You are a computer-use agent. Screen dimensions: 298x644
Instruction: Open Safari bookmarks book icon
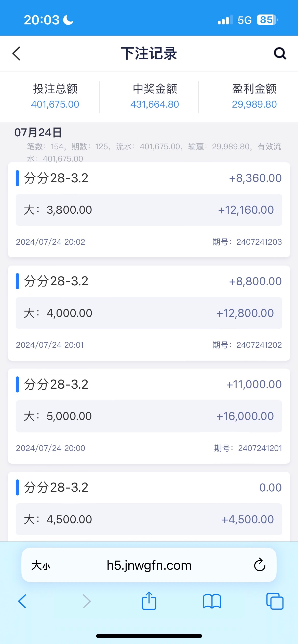212,601
